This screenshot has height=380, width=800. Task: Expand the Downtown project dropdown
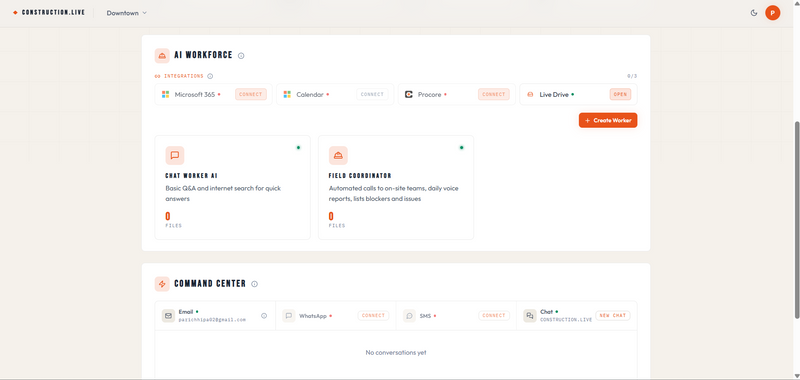click(127, 13)
